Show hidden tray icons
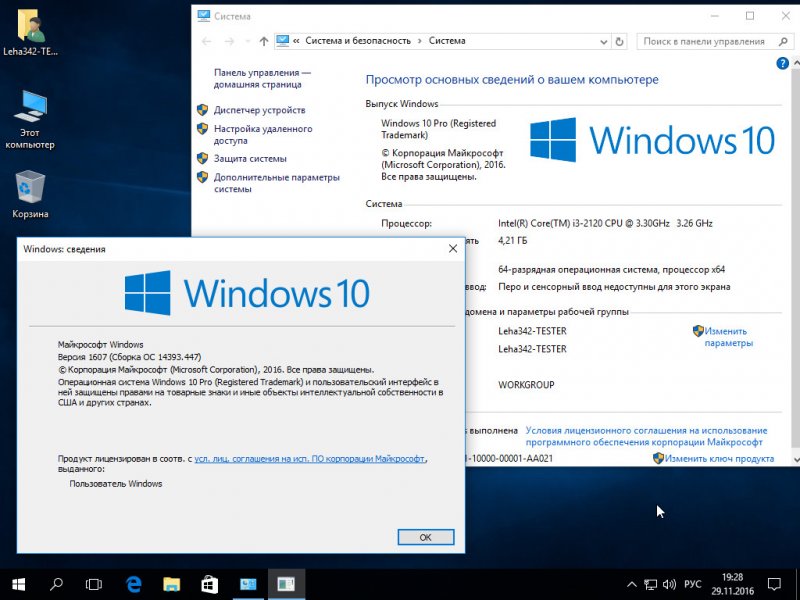The width and height of the screenshot is (800, 600). point(632,584)
